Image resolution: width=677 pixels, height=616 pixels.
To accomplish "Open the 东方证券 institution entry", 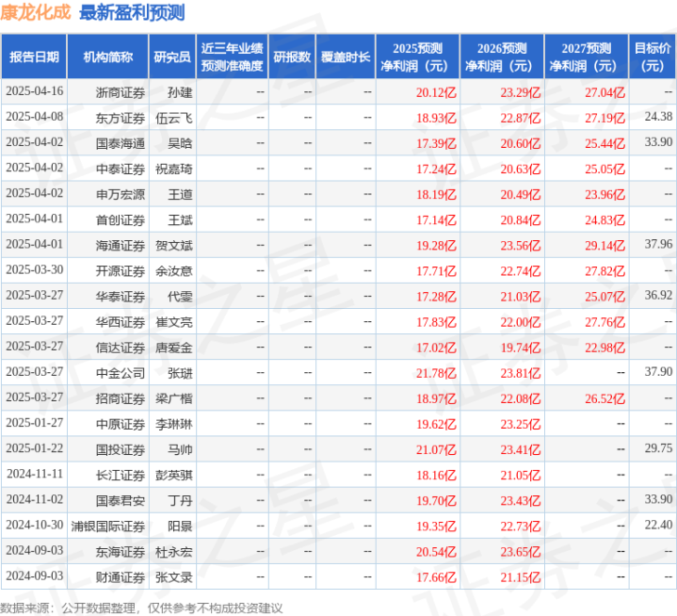I will pos(121,117).
